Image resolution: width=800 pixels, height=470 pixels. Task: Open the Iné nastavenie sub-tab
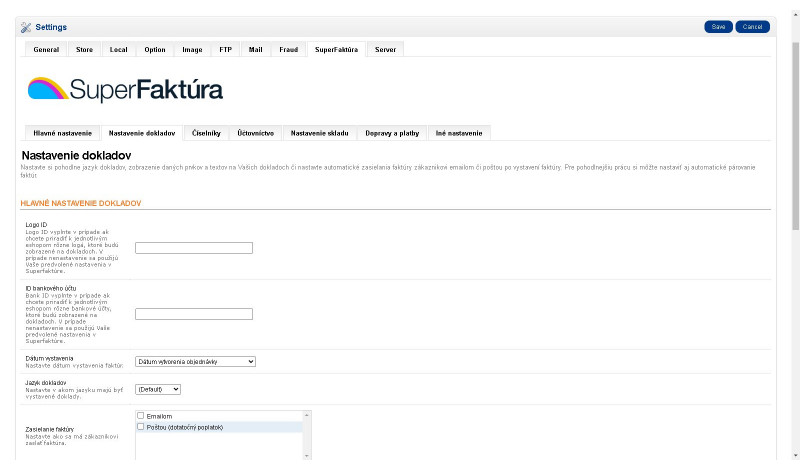click(x=459, y=133)
